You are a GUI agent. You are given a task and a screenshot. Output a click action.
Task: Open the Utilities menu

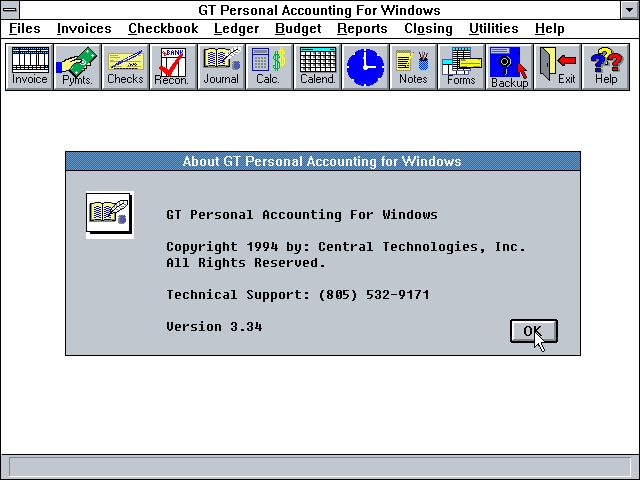tap(494, 29)
